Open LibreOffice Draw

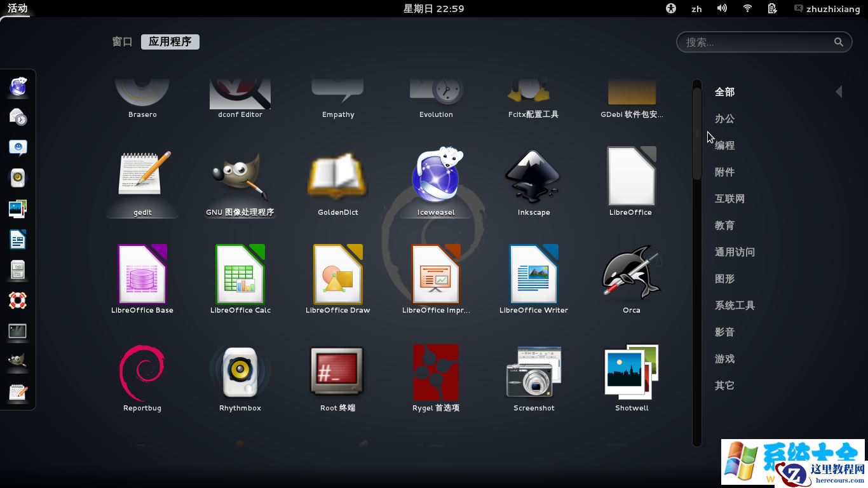[338, 280]
